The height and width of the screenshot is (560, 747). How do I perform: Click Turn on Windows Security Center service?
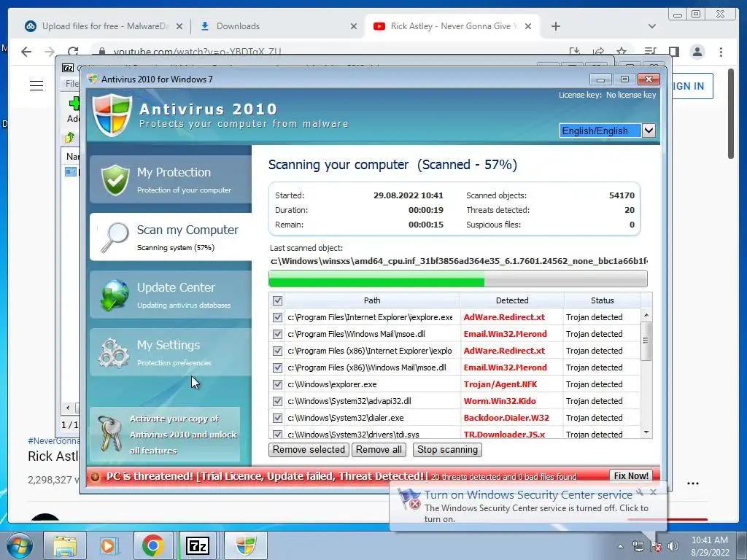pos(528,495)
